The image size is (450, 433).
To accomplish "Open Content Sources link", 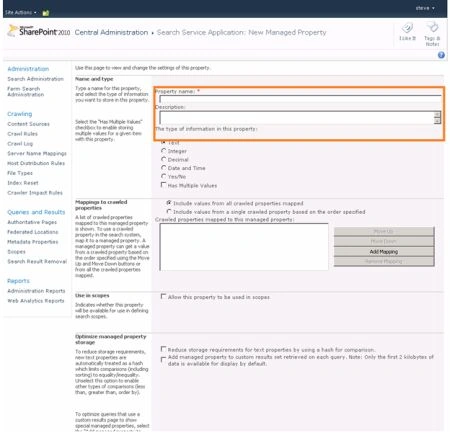I will click(28, 124).
